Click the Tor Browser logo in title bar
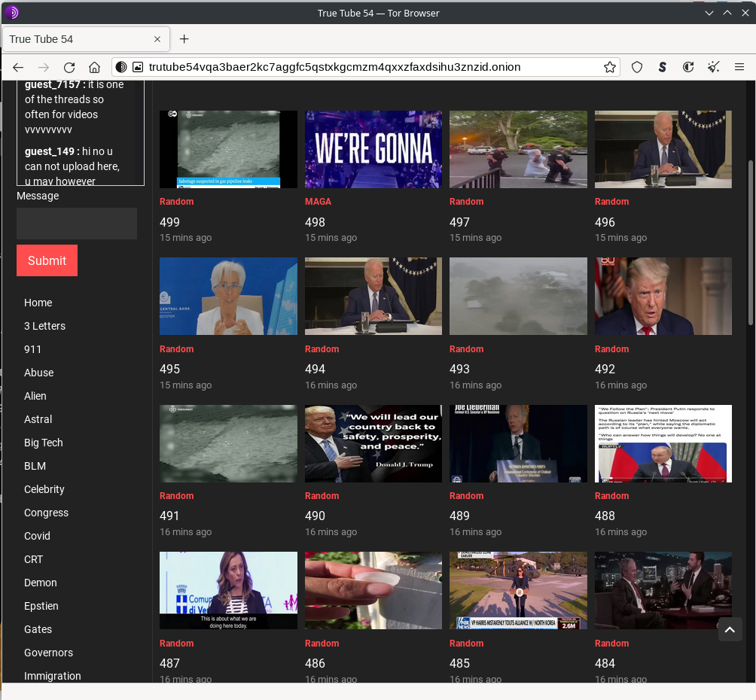 click(x=11, y=13)
